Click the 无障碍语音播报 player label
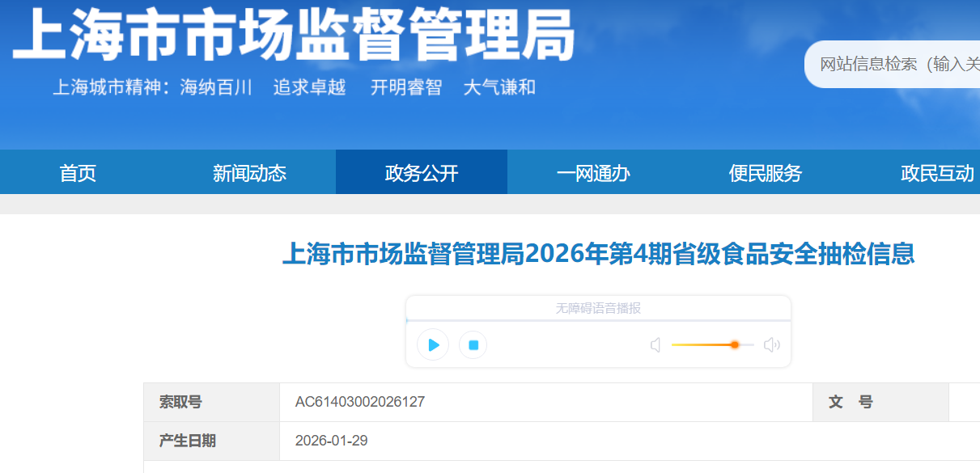This screenshot has height=473, width=980. (x=598, y=308)
